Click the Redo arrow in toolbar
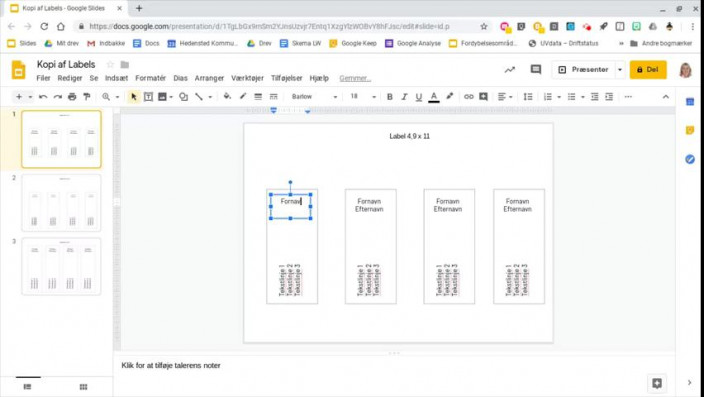704x397 pixels. click(x=57, y=97)
